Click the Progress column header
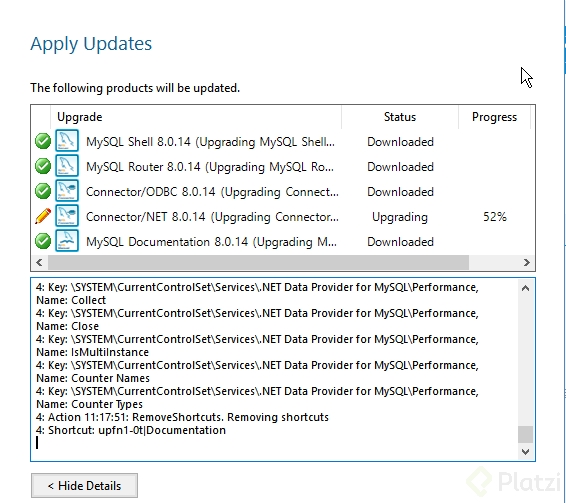 point(494,117)
